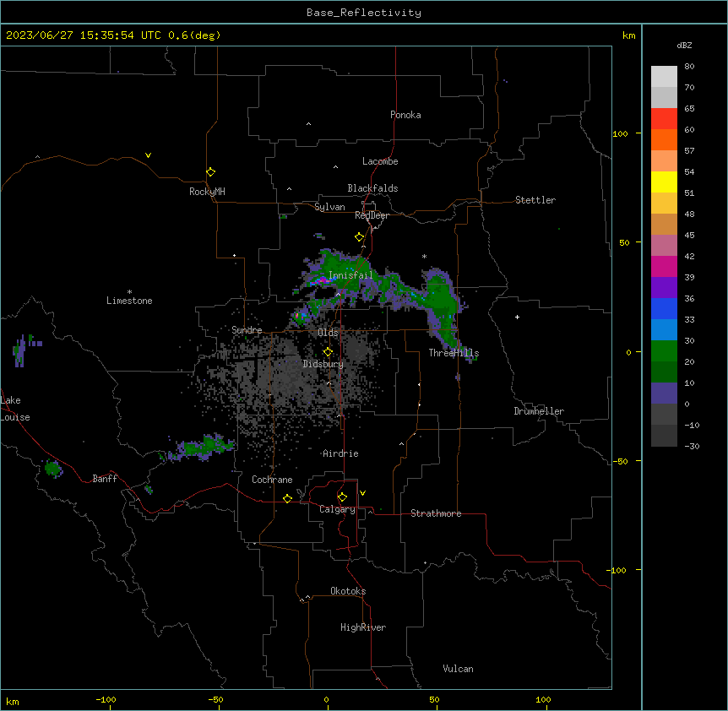Click the Blackfalds label

(x=372, y=188)
